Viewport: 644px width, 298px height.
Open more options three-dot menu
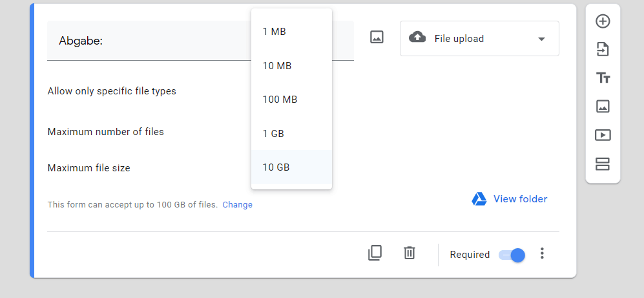click(x=542, y=254)
